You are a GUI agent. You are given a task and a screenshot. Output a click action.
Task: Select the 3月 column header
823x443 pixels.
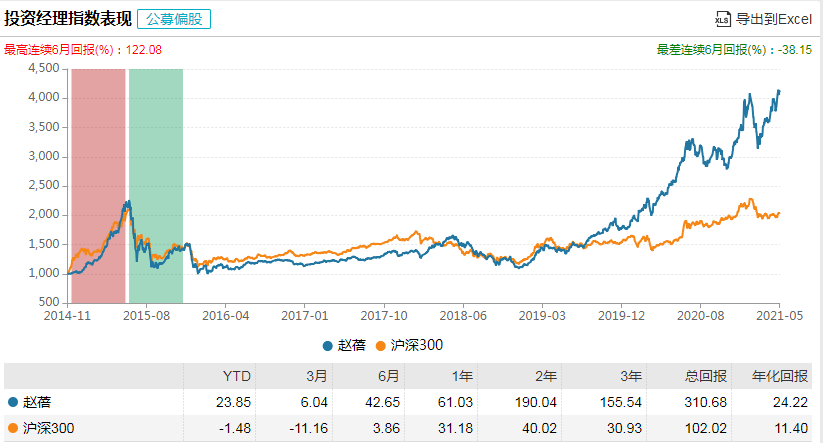pos(316,377)
